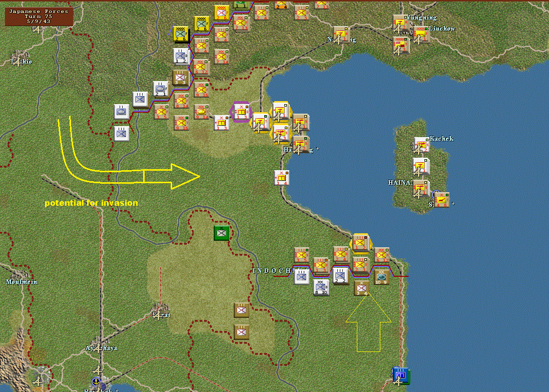Select the air unit beside the Kachek label
Image resolution: width=549 pixels, height=392 pixels.
coord(421,145)
